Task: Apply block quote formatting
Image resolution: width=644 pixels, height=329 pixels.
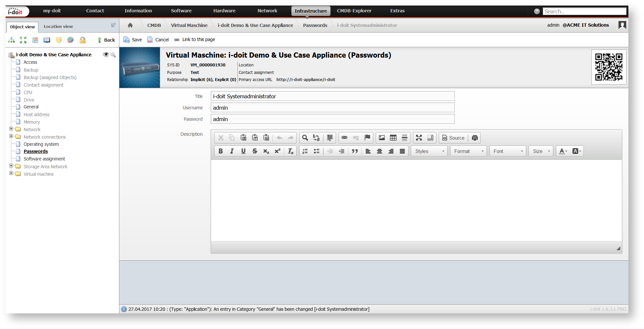Action: (x=355, y=151)
